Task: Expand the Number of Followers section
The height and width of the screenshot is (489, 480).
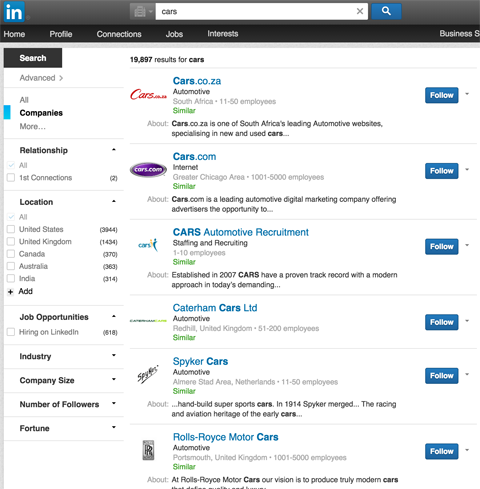Action: (114, 403)
